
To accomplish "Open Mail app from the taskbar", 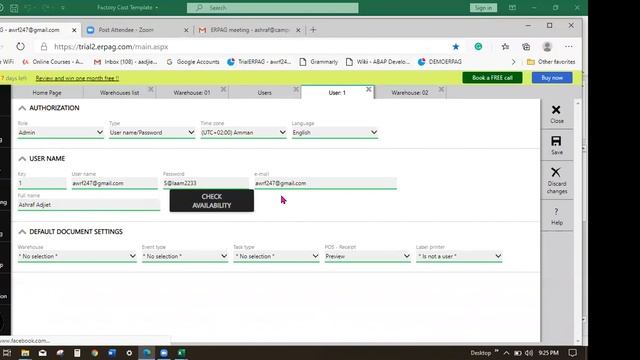I will [x=42, y=353].
